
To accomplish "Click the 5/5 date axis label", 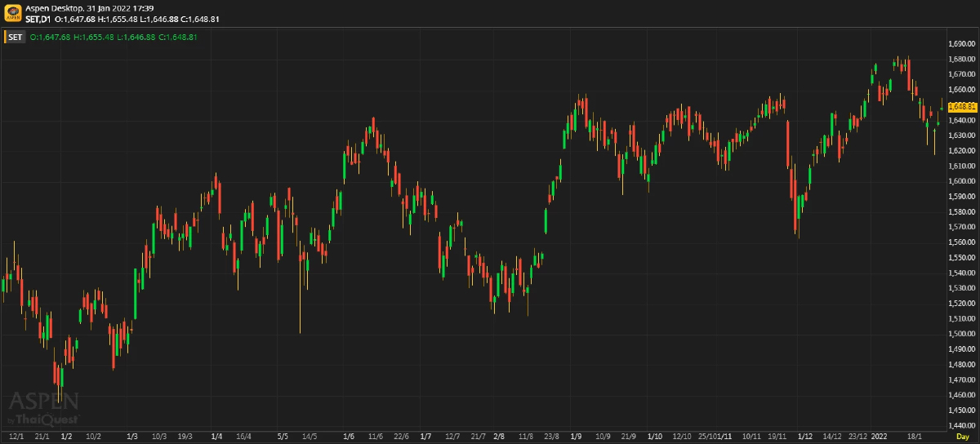I will (283, 437).
